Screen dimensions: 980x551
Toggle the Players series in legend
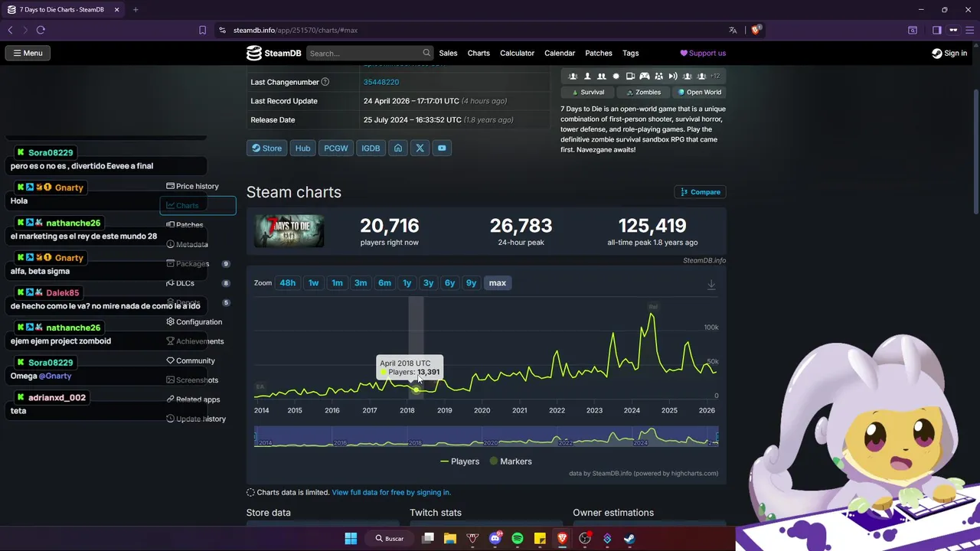coord(459,461)
